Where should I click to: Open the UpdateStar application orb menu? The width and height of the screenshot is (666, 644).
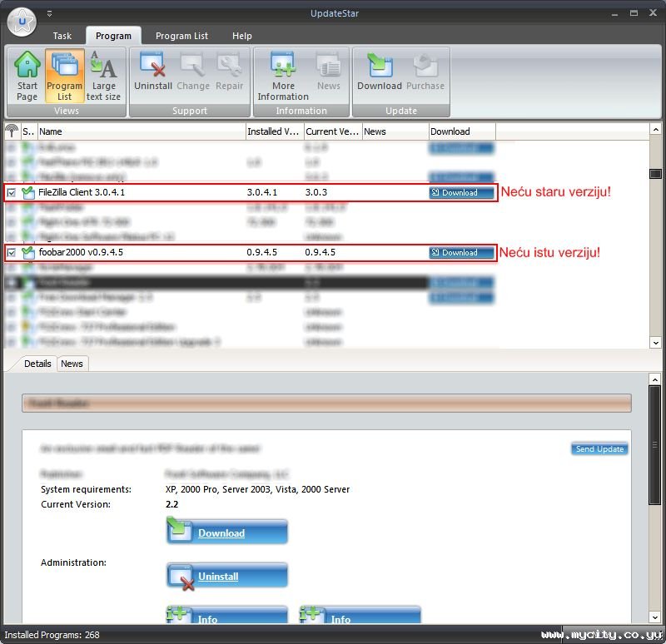(22, 21)
